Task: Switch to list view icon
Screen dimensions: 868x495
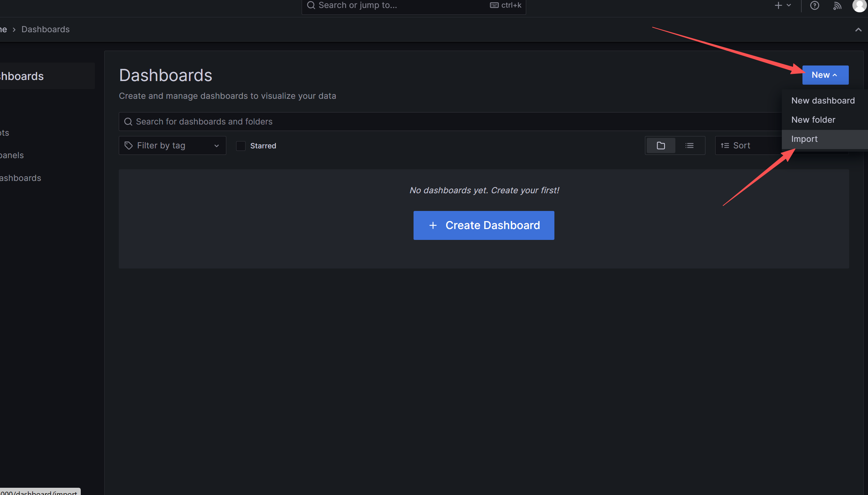Action: point(689,145)
